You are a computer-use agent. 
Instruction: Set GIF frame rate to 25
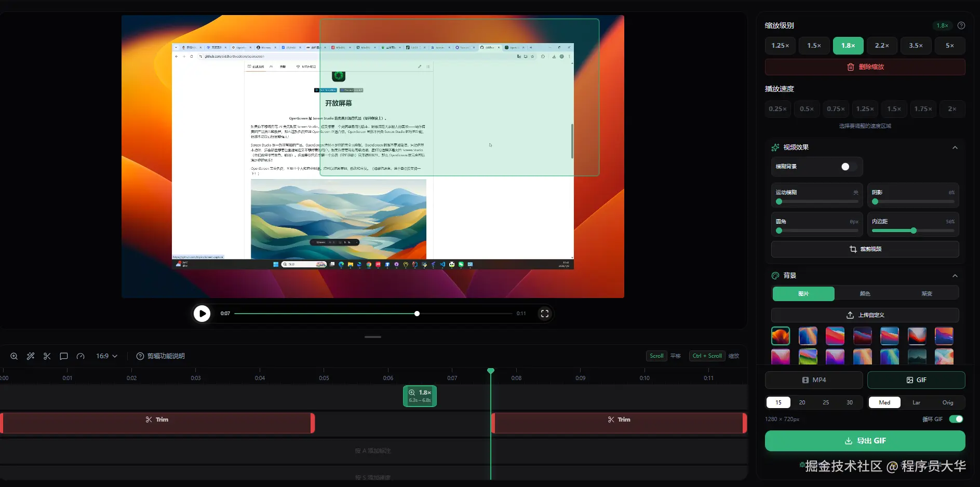(826, 402)
